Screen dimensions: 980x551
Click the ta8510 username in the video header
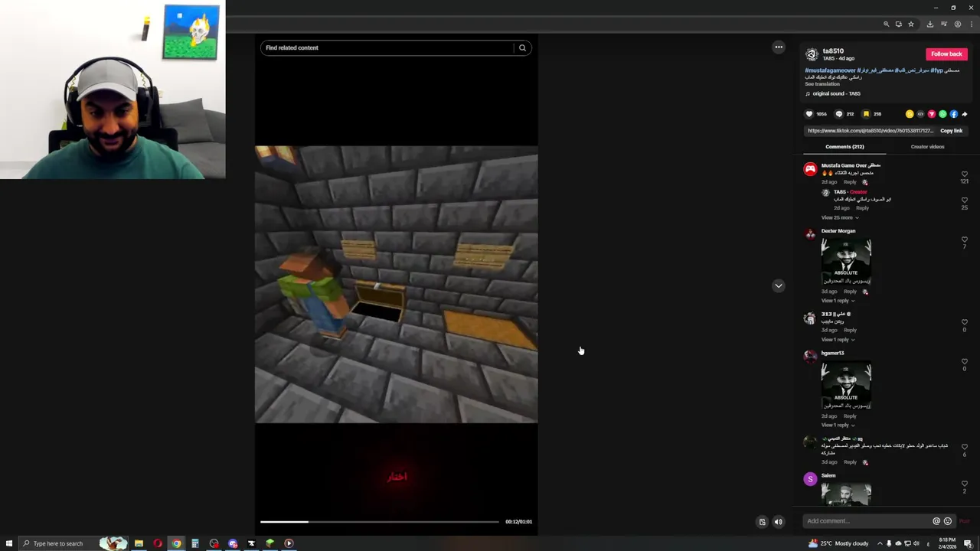coord(833,51)
